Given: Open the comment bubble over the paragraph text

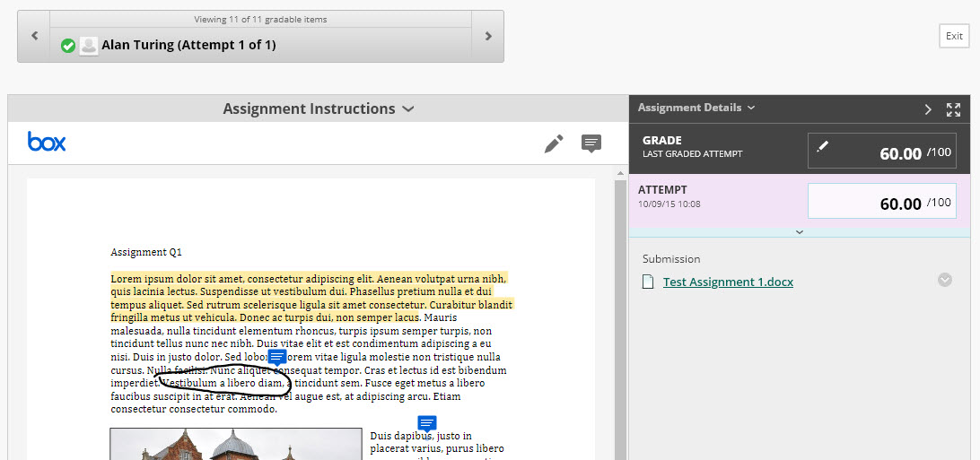Looking at the screenshot, I should click(x=277, y=358).
